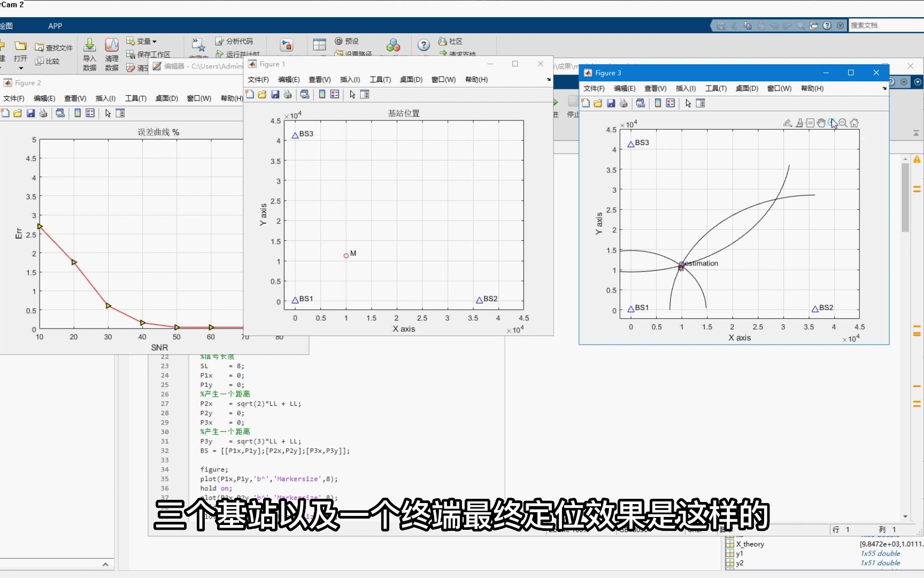Click MATLAB Import Data button

(89, 54)
